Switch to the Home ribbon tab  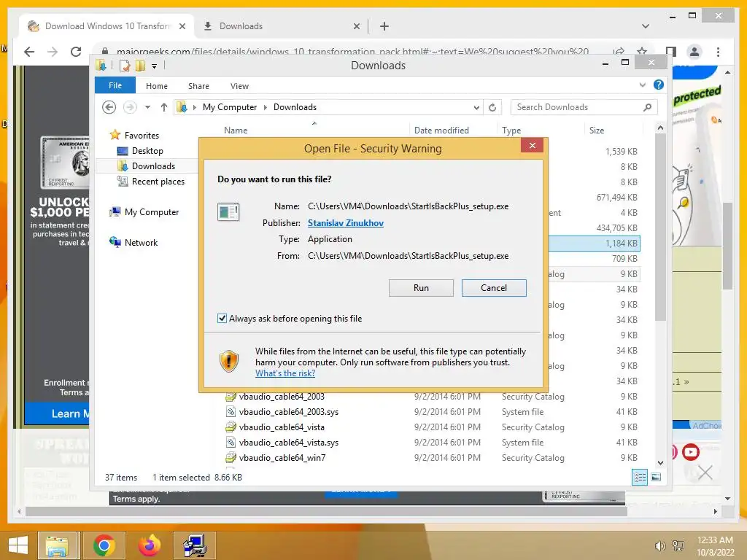point(157,86)
